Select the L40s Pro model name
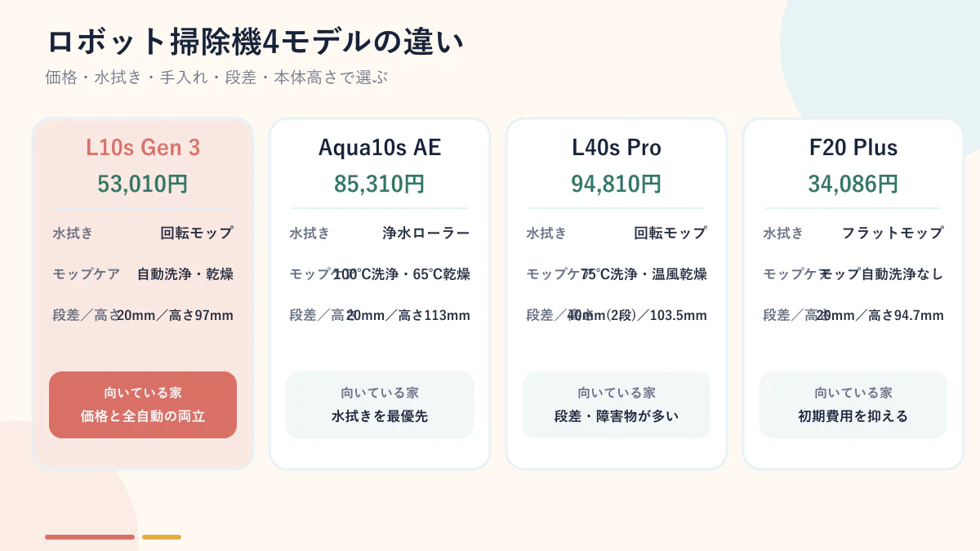This screenshot has height=551, width=980. tap(617, 148)
